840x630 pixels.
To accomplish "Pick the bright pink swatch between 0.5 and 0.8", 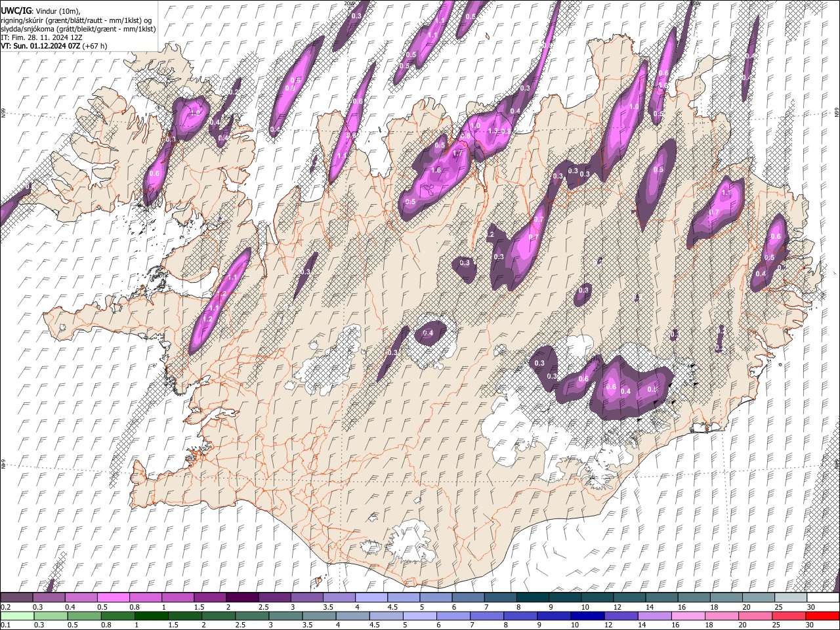I will [113, 597].
